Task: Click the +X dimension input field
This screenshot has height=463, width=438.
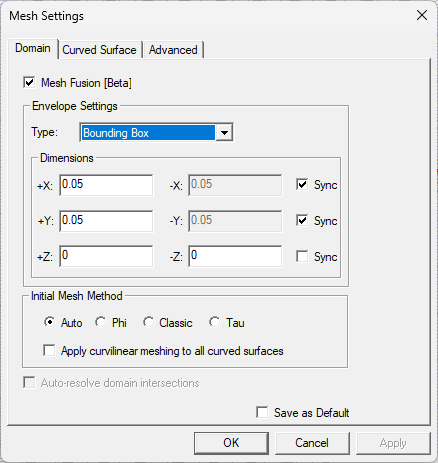Action: click(x=106, y=185)
